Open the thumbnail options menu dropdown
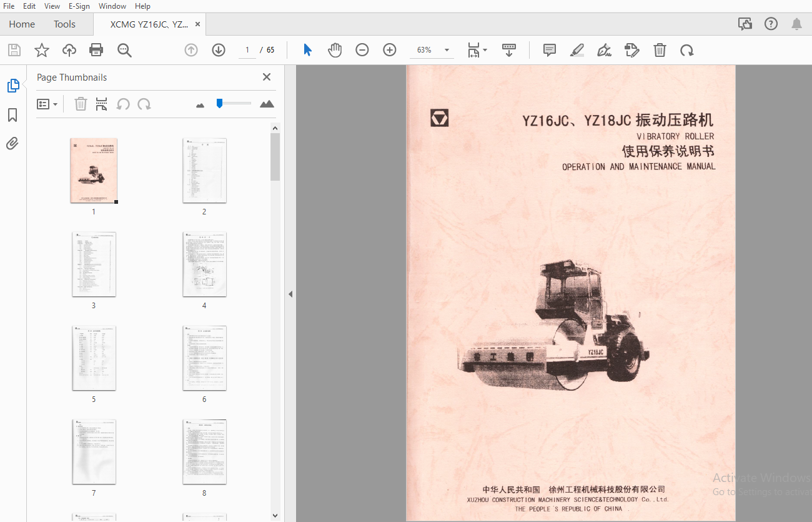The height and width of the screenshot is (522, 812). (47, 104)
